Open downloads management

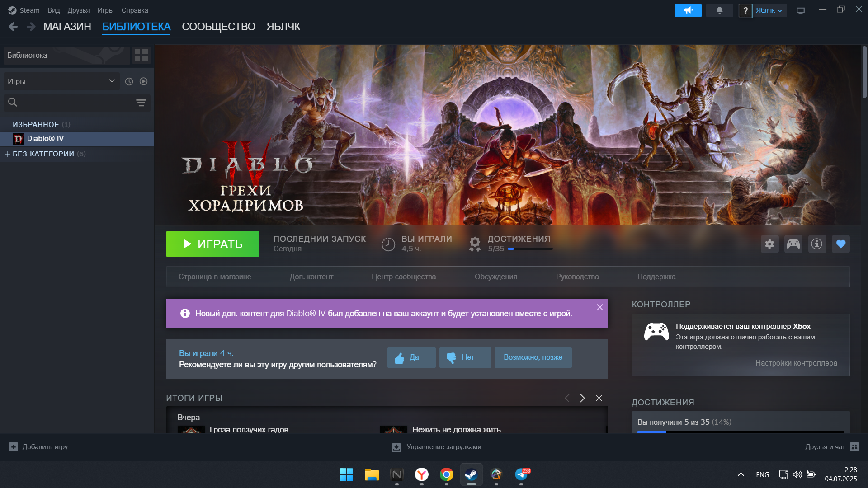(x=436, y=447)
